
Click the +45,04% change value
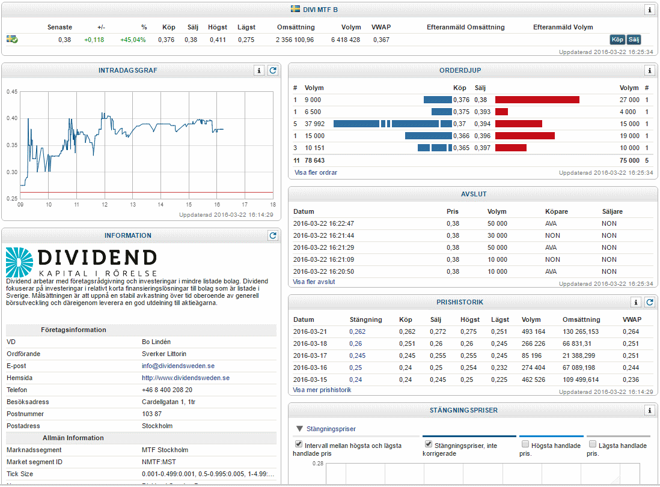[133, 40]
